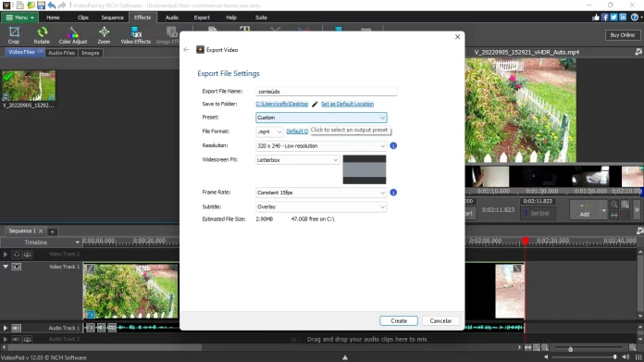644x362 pixels.
Task: Click the thumbs-up like icon
Action: (596, 18)
